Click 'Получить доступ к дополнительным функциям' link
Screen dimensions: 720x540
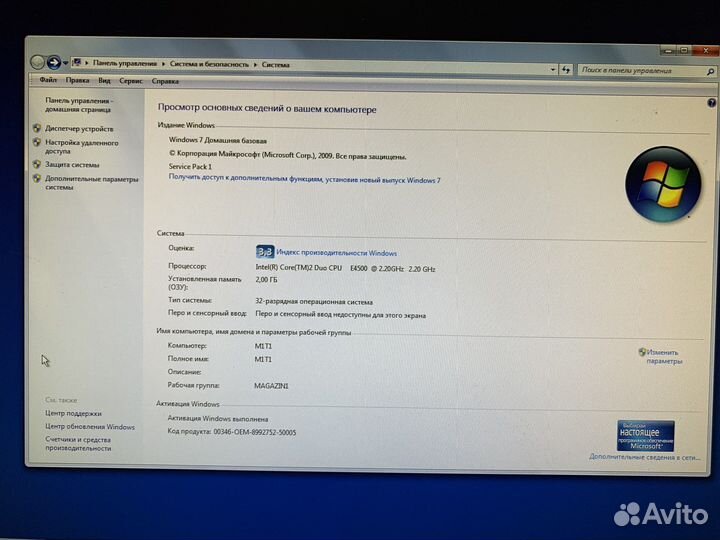(x=304, y=179)
